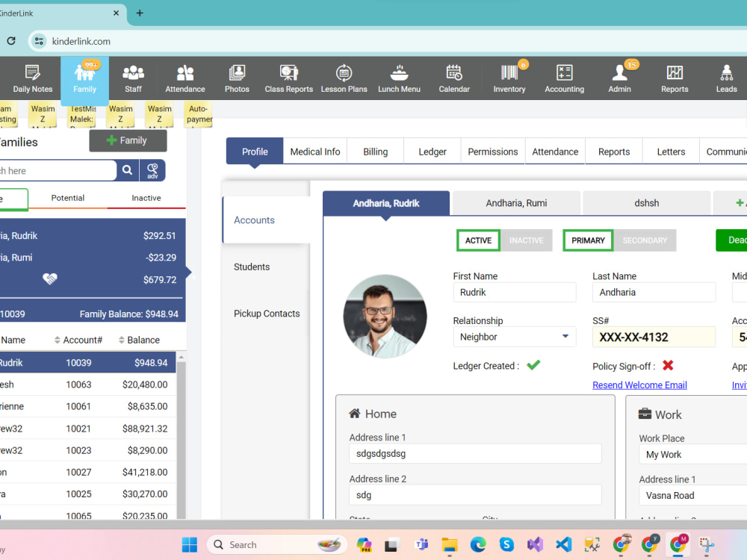The width and height of the screenshot is (747, 560).
Task: Launch Microsoft Edge from taskbar
Action: 478,545
